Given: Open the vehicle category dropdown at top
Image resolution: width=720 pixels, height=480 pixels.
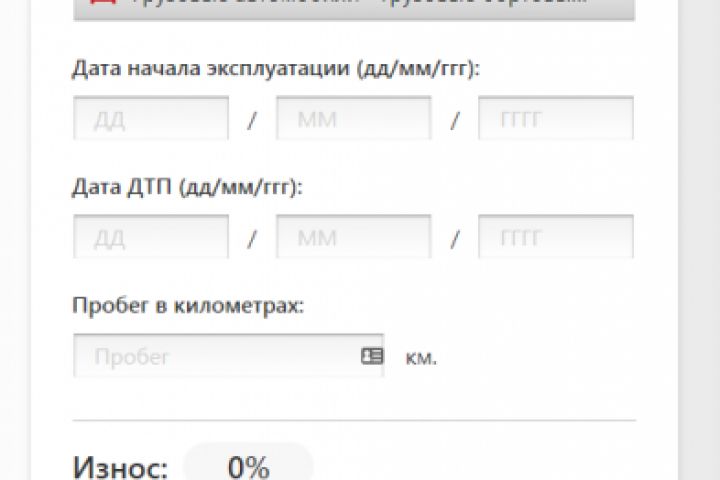Looking at the screenshot, I should click(x=354, y=10).
